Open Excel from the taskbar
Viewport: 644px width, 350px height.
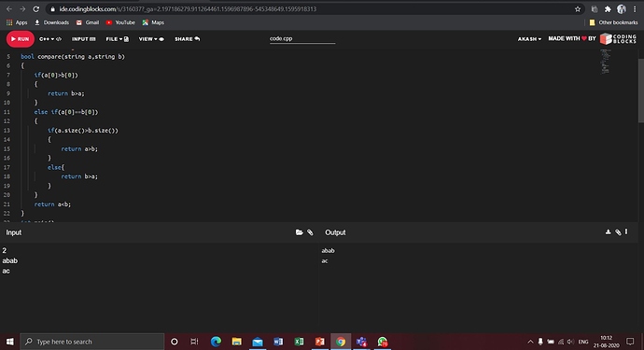pyautogui.click(x=299, y=342)
